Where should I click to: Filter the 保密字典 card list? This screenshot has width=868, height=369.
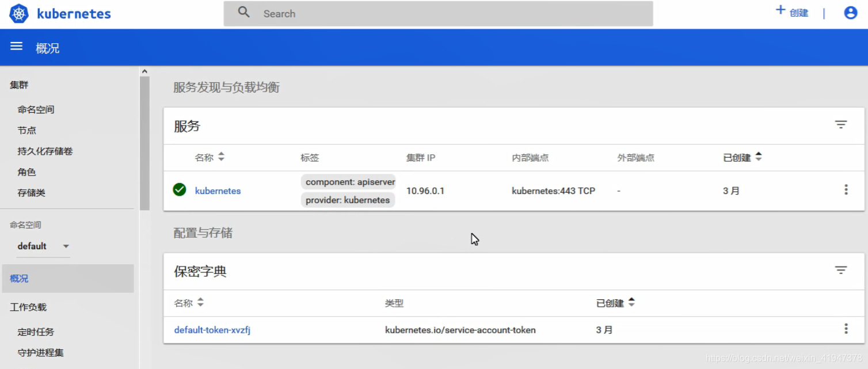pos(841,270)
